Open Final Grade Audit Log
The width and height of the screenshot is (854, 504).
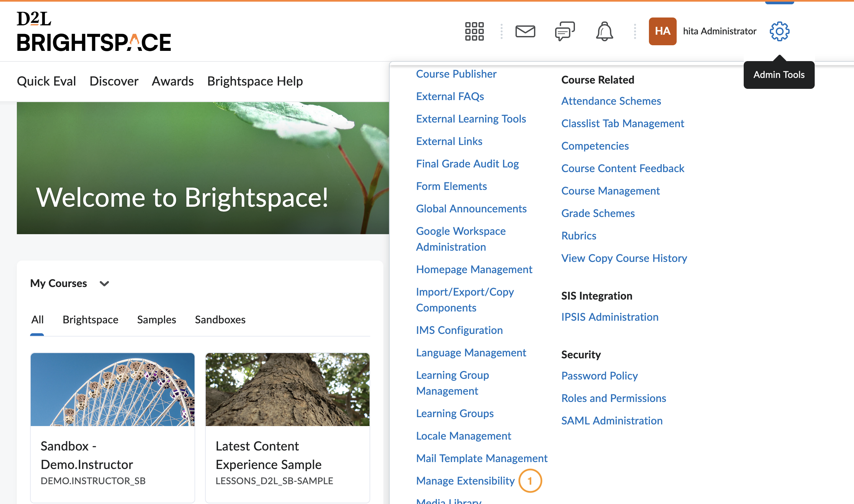coord(467,164)
